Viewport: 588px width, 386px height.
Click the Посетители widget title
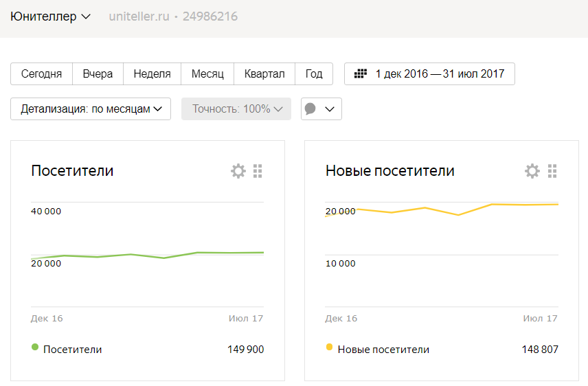point(72,171)
